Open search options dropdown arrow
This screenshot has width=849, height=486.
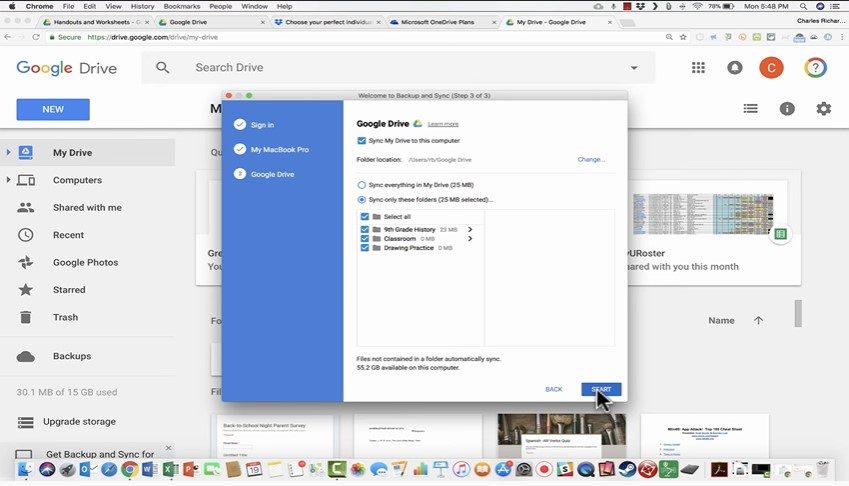click(634, 68)
